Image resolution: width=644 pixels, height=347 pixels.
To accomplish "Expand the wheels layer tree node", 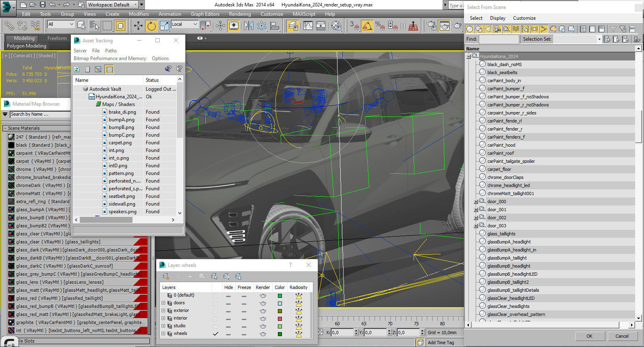I will [x=163, y=334].
